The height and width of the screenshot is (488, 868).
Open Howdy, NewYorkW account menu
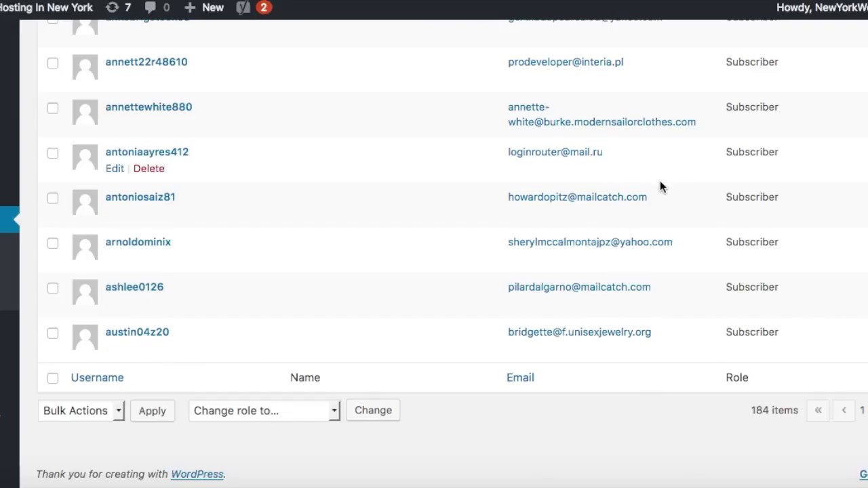click(x=822, y=7)
